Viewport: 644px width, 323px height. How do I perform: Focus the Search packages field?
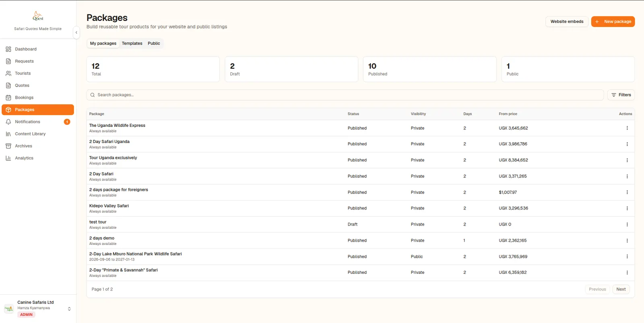pyautogui.click(x=345, y=95)
